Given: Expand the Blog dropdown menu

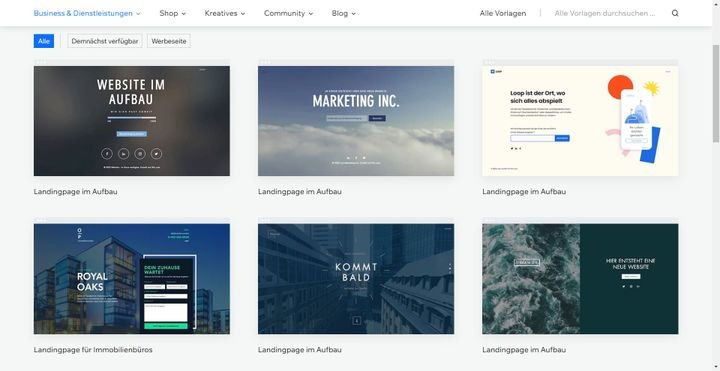Looking at the screenshot, I should [344, 13].
